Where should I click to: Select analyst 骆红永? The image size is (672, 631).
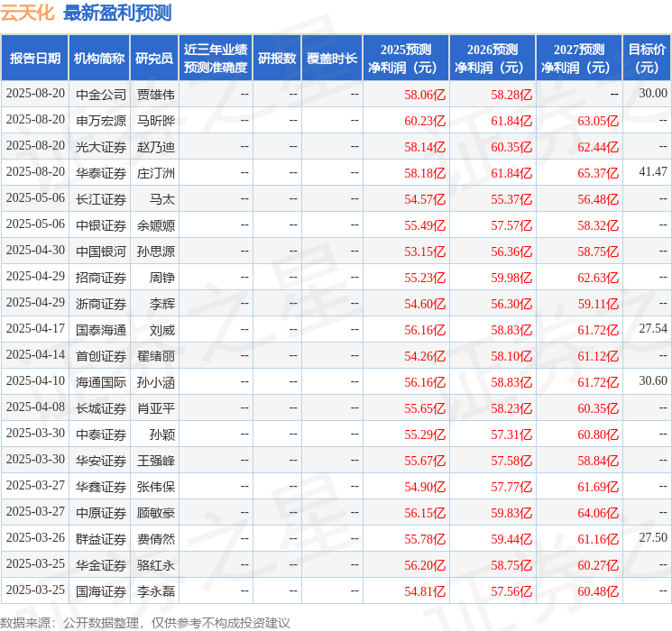tap(156, 564)
